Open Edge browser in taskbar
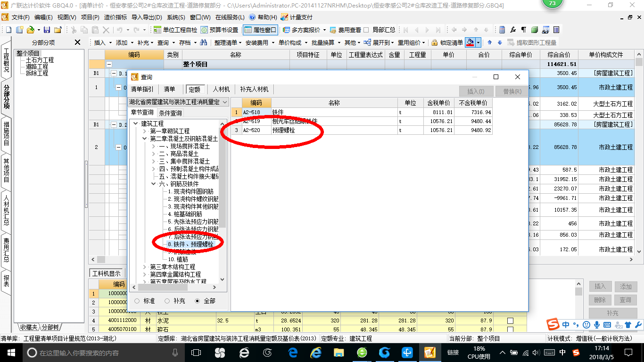The width and height of the screenshot is (644, 362). (293, 353)
